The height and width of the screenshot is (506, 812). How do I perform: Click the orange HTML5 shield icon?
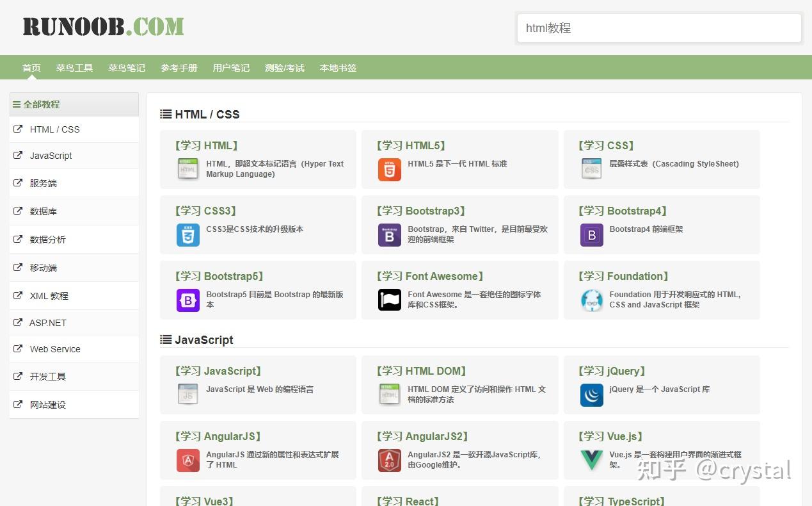(390, 169)
